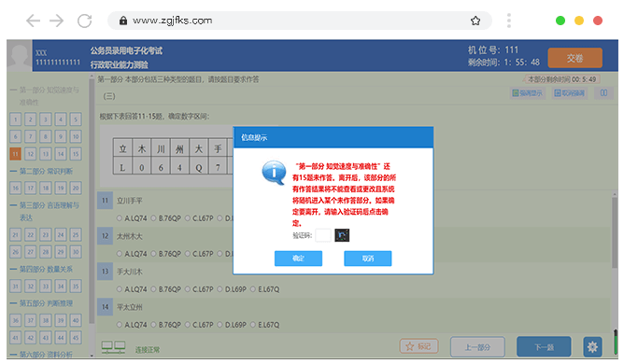
Task: Focus the 验证码 verification code field
Action: point(323,235)
